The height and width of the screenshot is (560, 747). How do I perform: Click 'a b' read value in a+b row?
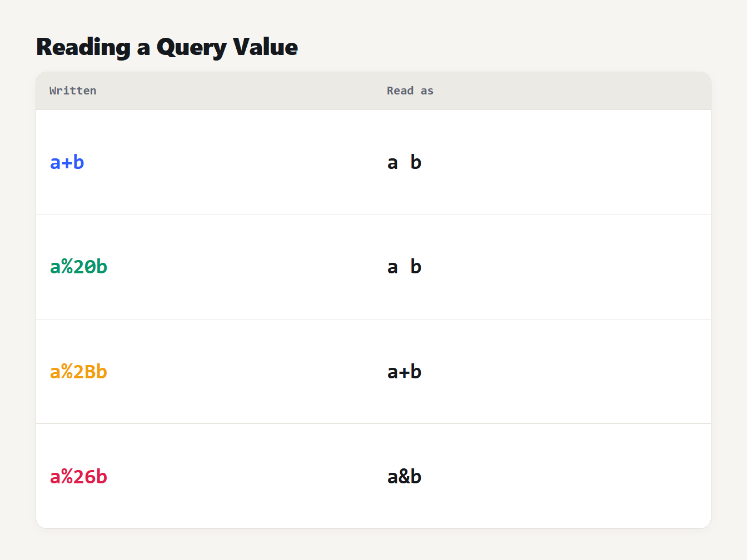click(x=405, y=162)
